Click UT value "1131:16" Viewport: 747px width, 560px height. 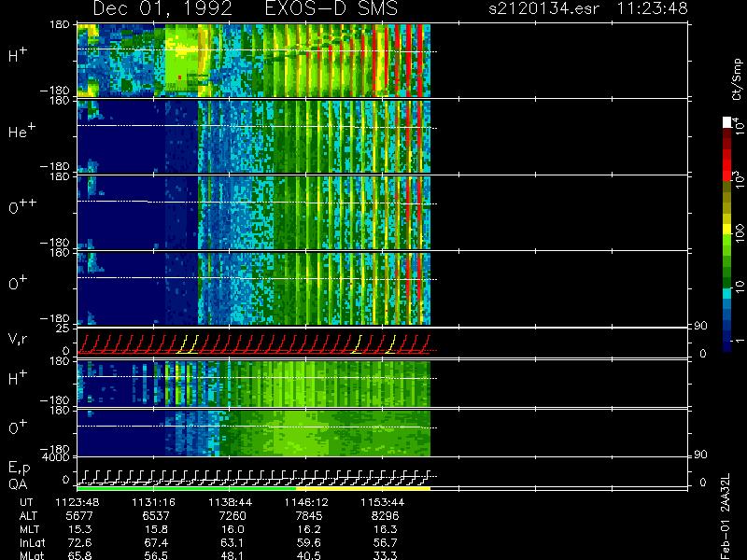click(x=153, y=502)
